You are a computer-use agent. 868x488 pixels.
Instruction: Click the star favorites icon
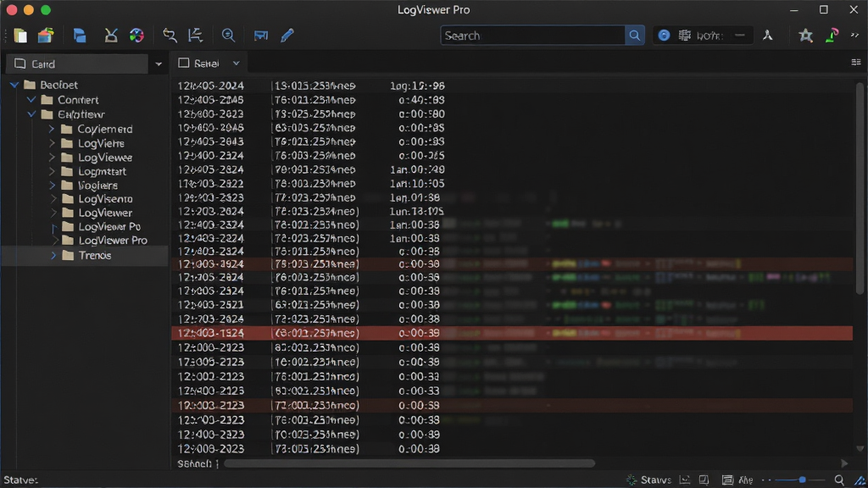tap(805, 36)
